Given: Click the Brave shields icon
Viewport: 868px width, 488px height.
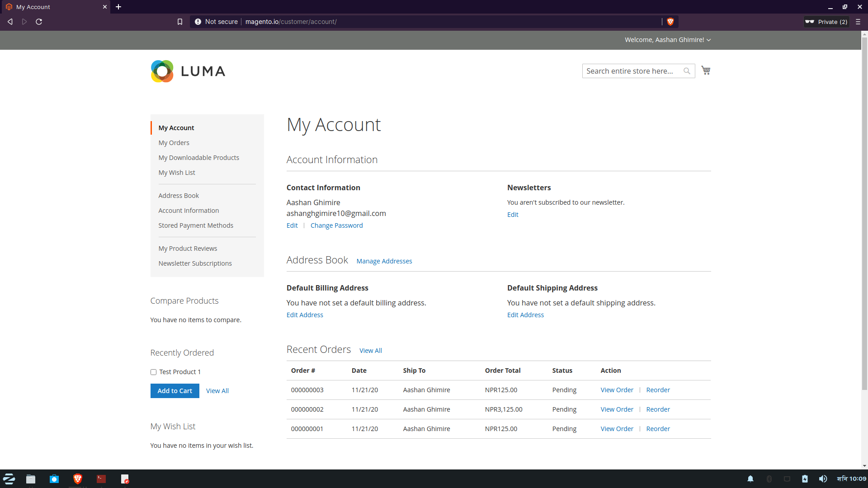Looking at the screenshot, I should [x=670, y=22].
